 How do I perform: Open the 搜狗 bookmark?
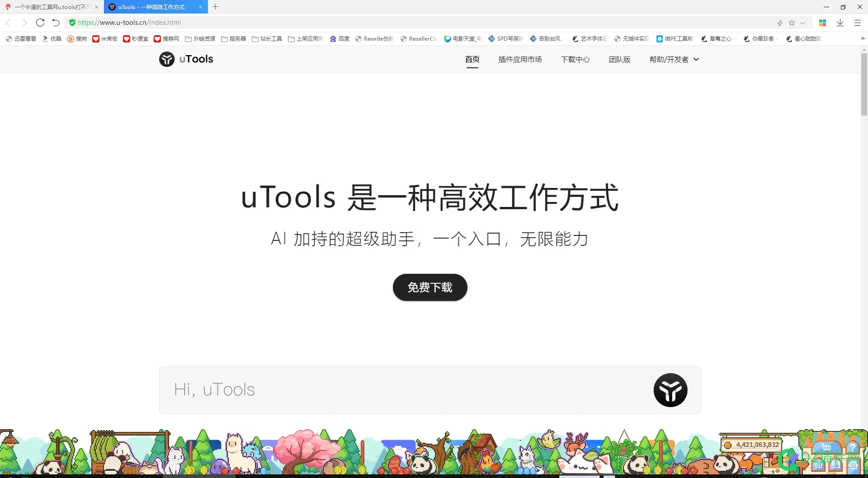[77, 39]
